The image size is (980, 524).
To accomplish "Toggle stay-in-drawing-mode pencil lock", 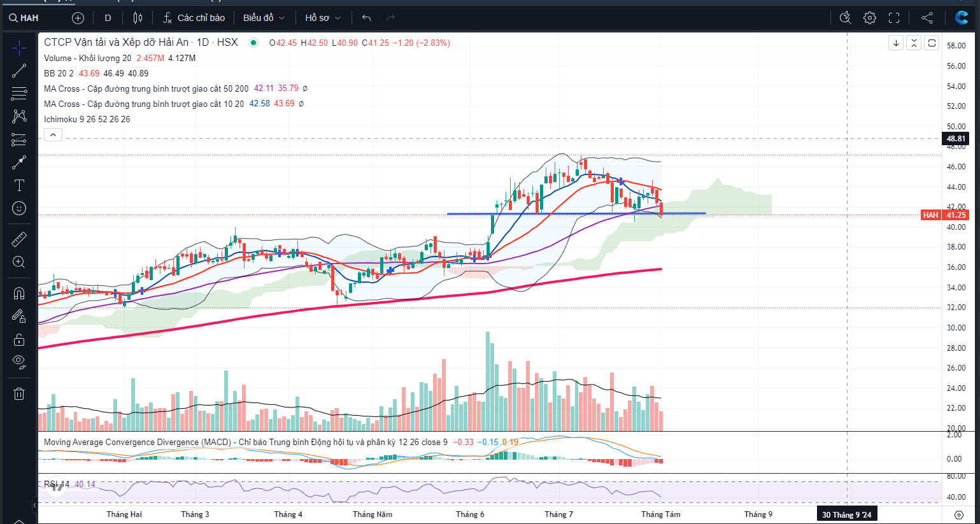I will pos(19,316).
